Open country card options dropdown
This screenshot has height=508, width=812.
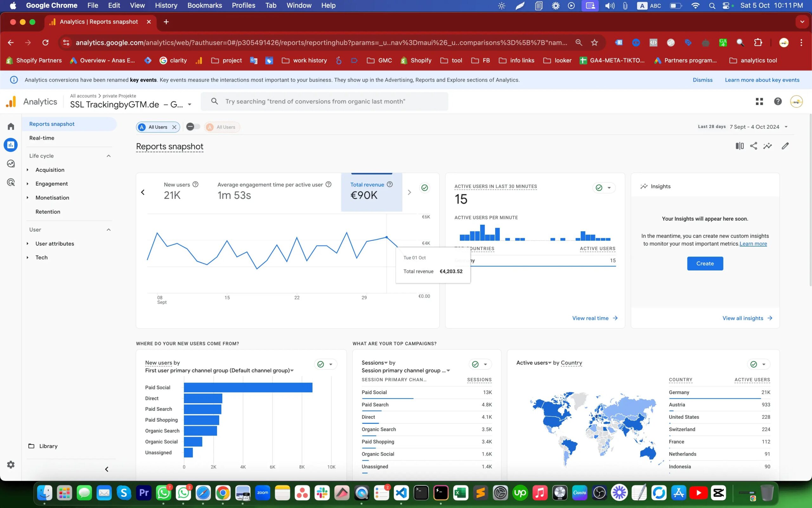(x=764, y=364)
